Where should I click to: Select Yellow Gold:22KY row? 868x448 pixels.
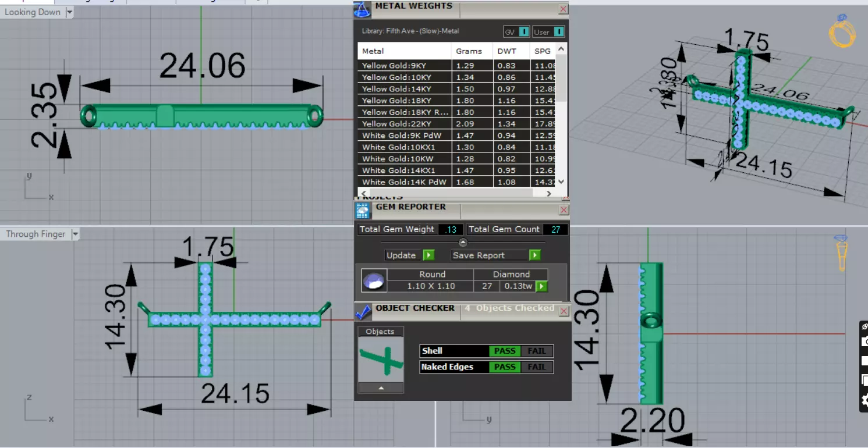pyautogui.click(x=457, y=124)
